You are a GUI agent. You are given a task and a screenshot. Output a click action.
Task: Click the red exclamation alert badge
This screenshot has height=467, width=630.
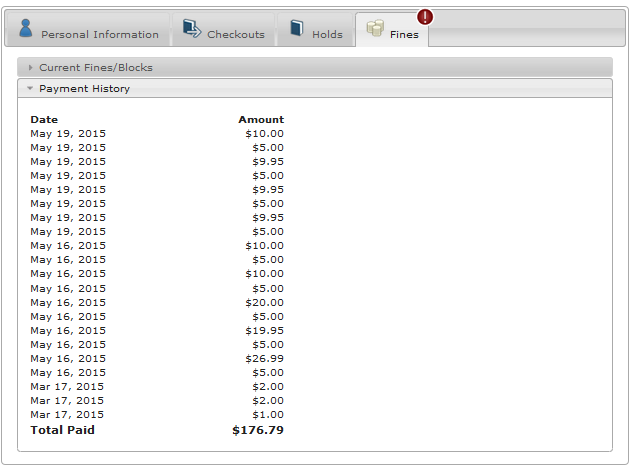[x=425, y=17]
